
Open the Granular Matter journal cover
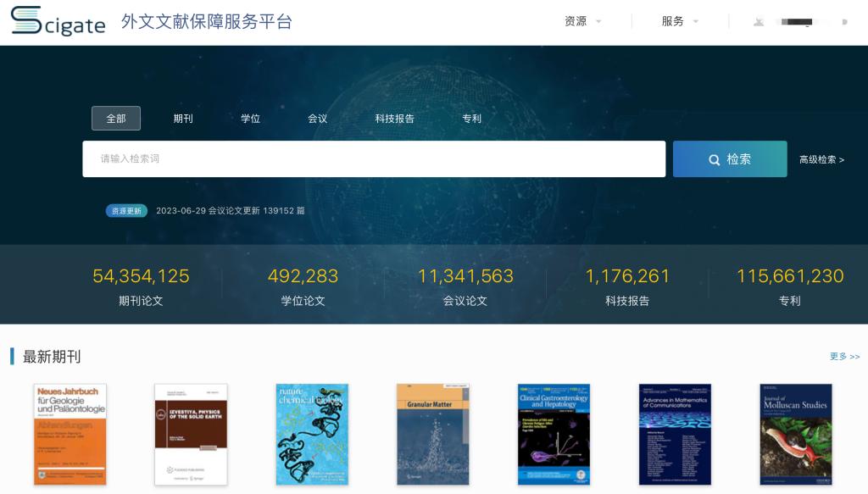tap(432, 434)
